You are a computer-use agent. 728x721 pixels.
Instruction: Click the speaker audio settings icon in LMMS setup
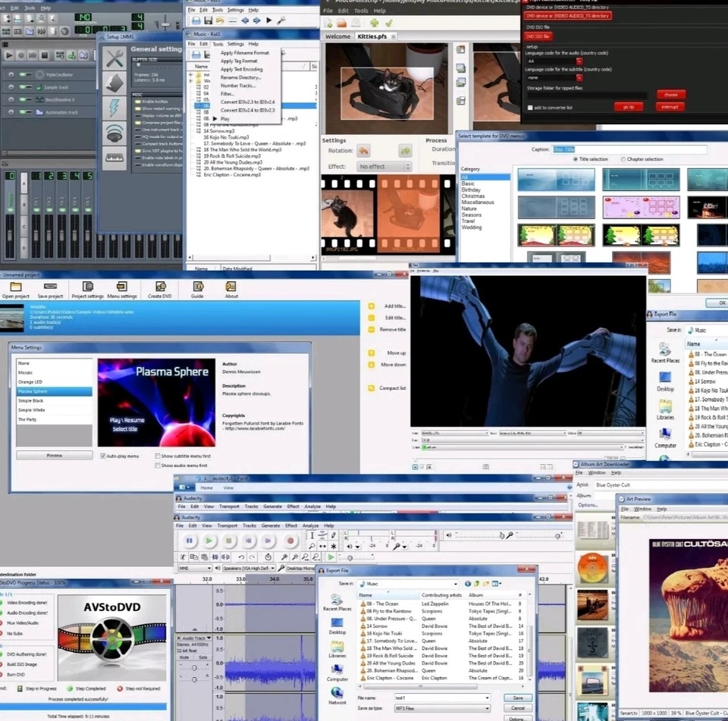[115, 133]
